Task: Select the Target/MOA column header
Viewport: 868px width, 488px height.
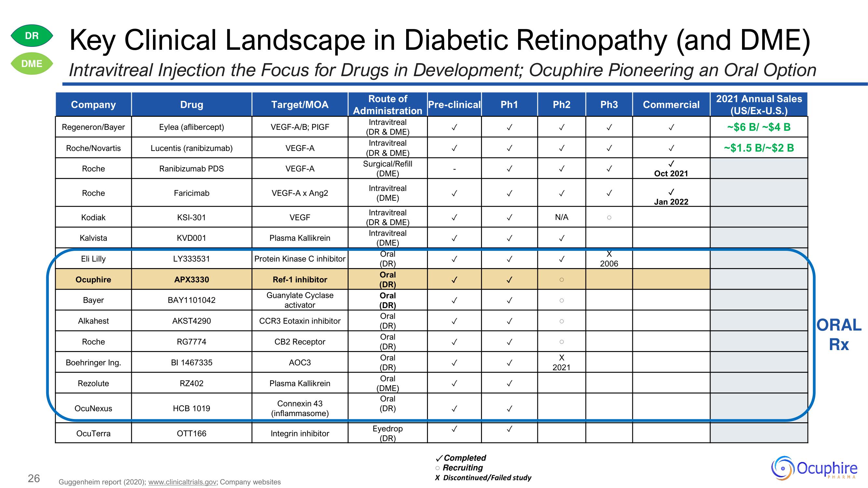Action: (300, 104)
